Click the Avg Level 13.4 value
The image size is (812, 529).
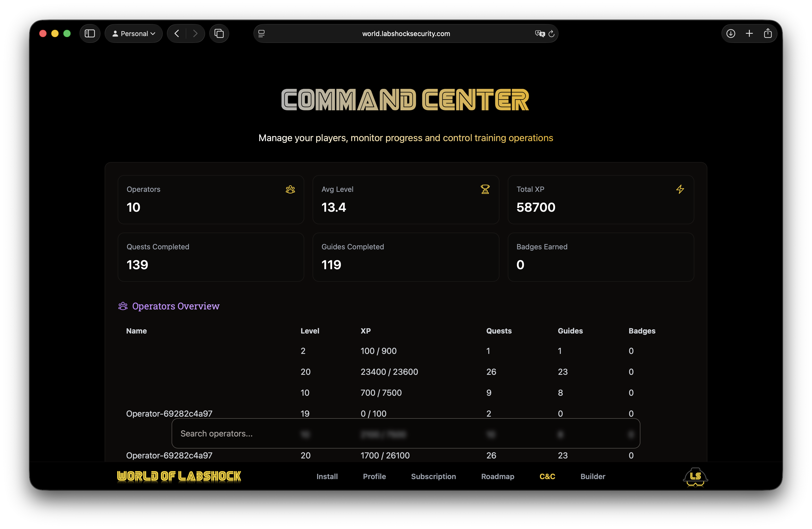click(334, 208)
